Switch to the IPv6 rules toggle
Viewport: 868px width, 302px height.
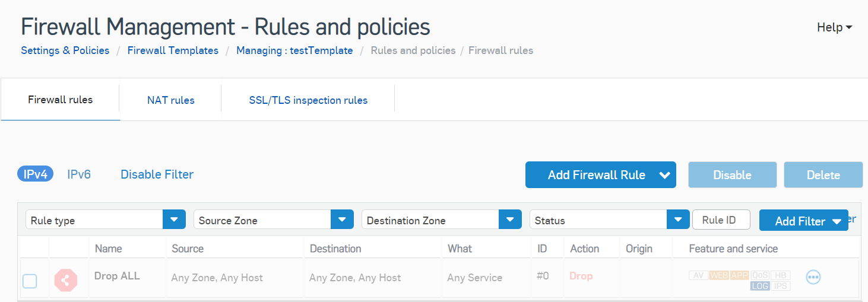coord(79,174)
